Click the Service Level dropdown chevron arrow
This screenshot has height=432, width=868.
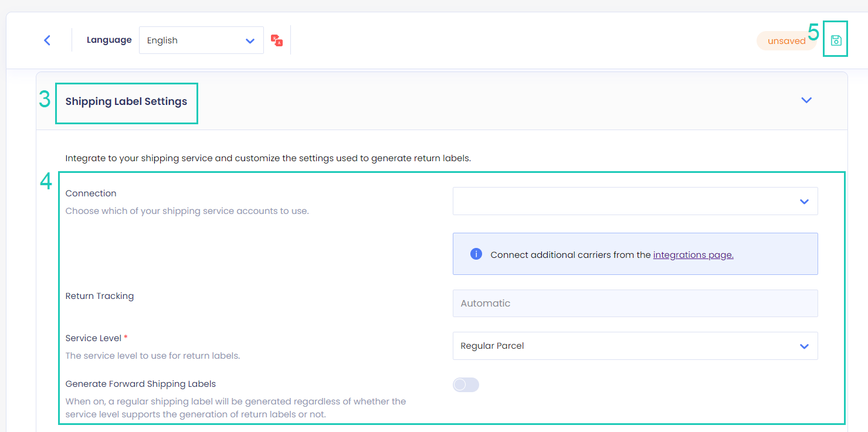[x=804, y=346]
